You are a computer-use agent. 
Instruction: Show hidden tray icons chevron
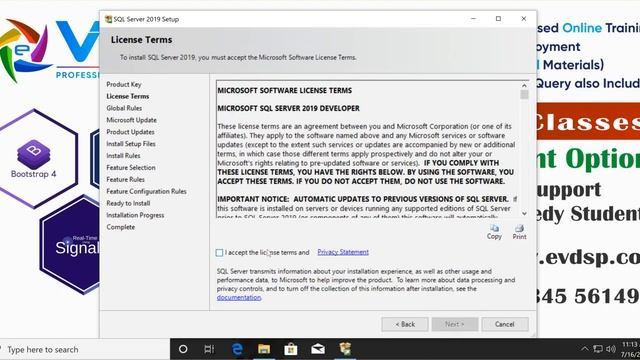point(584,349)
